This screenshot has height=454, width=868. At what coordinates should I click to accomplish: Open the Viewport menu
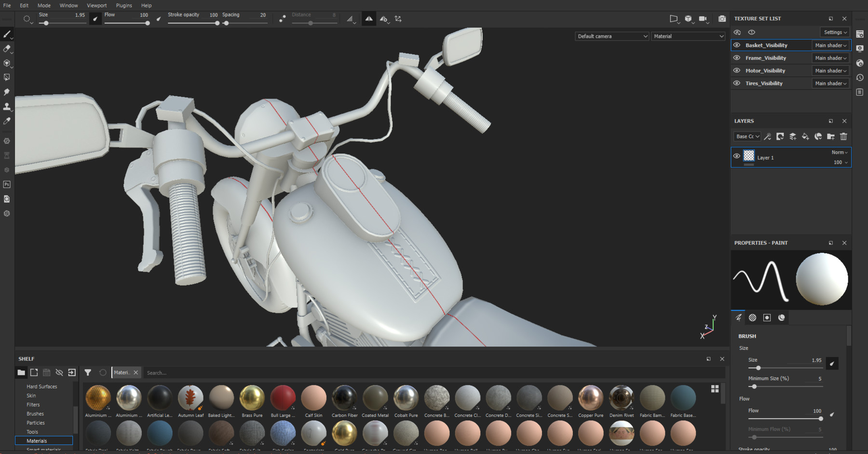[x=96, y=5]
